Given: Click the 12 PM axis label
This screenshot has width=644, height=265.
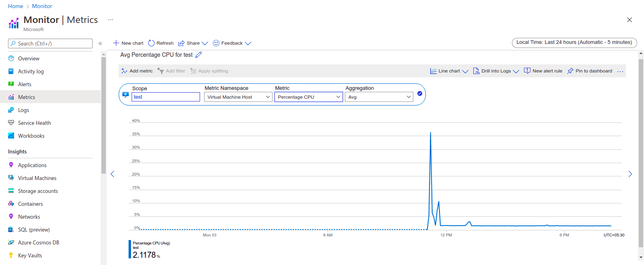Looking at the screenshot, I should (x=446, y=235).
